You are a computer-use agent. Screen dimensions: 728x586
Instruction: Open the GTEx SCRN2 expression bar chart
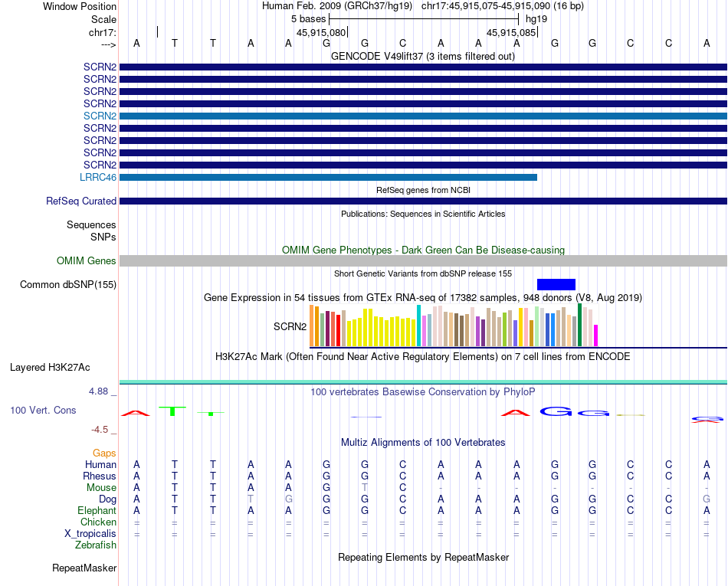pyautogui.click(x=454, y=326)
